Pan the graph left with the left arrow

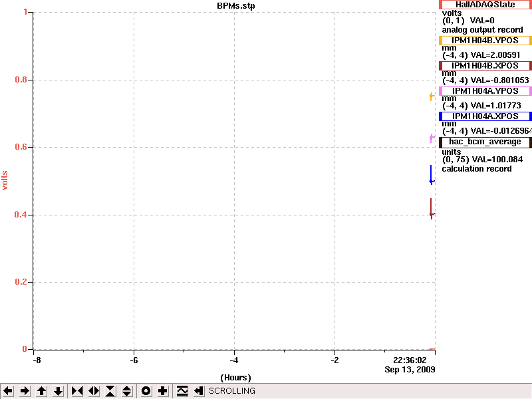click(8, 391)
